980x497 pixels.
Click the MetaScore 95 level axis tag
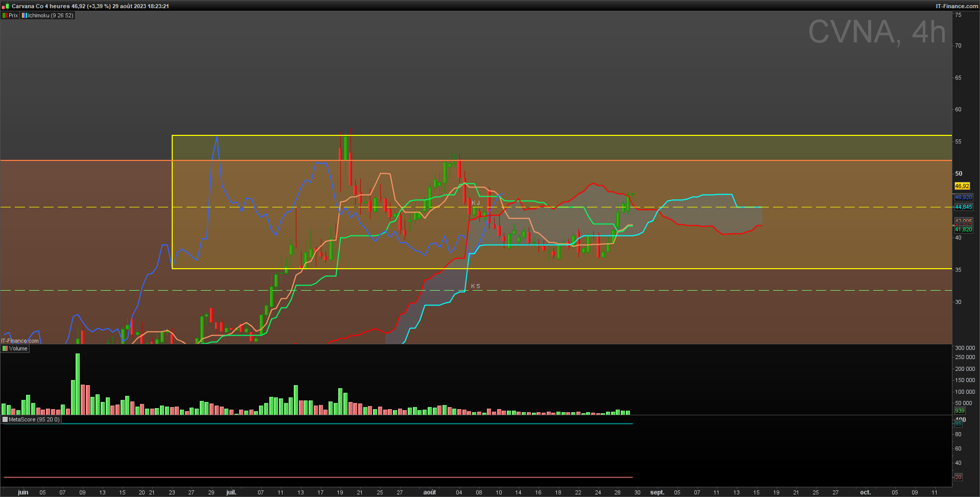pyautogui.click(x=959, y=424)
